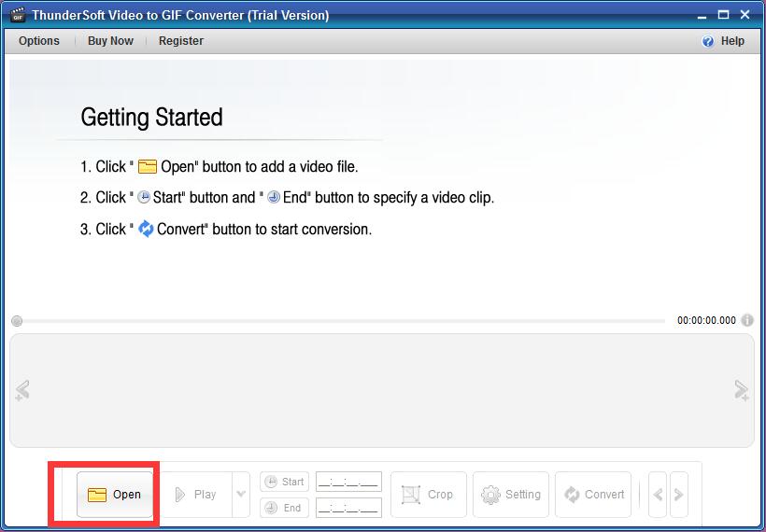The image size is (766, 532).
Task: Maximize the ThunderSoft window
Action: point(724,15)
